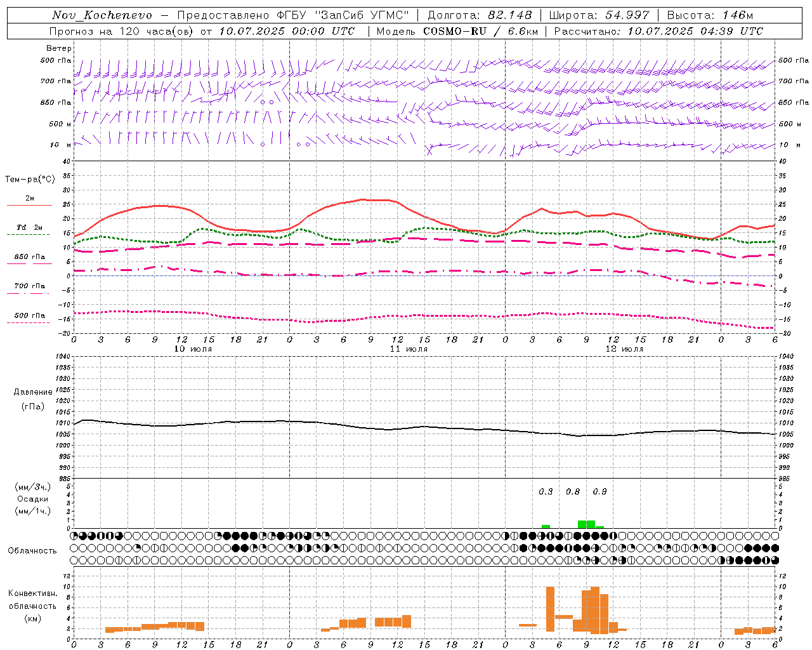
Task: Click the "Давление" pressure panel label
Action: click(33, 392)
